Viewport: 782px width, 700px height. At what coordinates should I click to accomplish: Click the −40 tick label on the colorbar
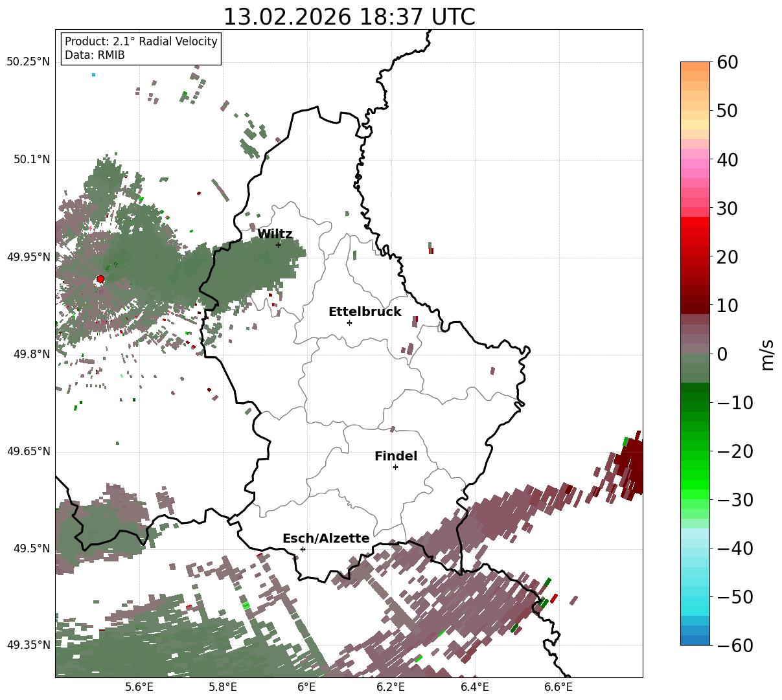(x=735, y=548)
